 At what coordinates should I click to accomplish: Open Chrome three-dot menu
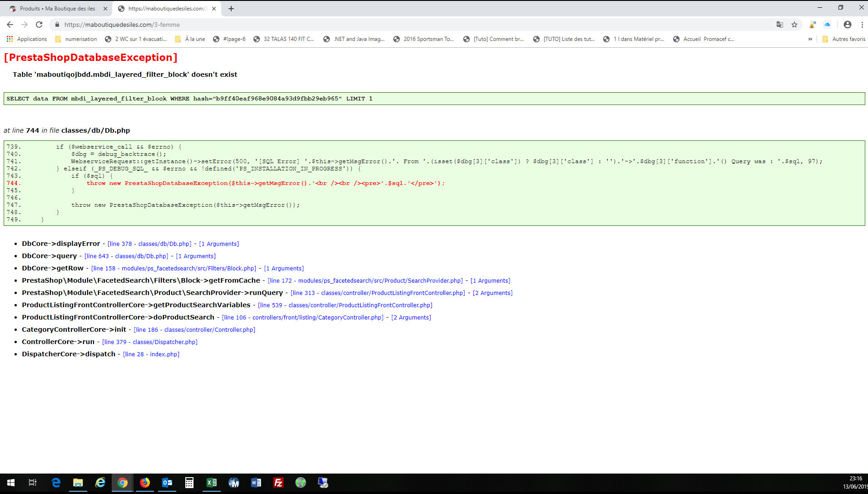[862, 25]
